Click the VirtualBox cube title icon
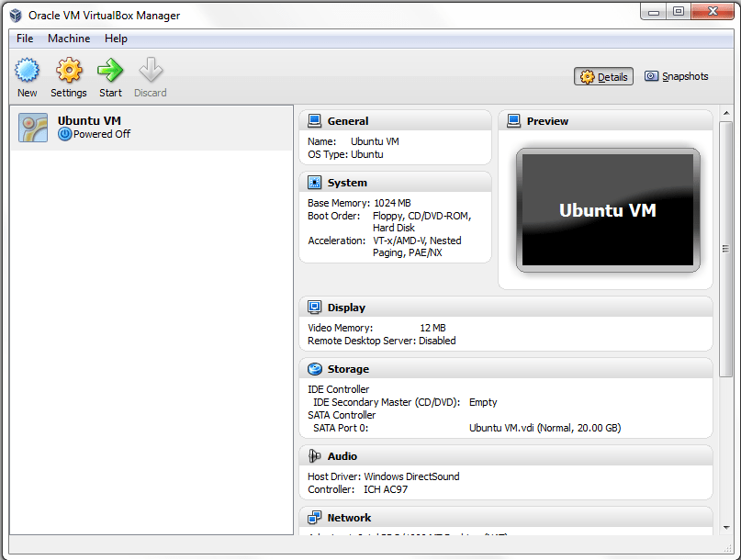This screenshot has height=560, width=741. click(x=16, y=15)
